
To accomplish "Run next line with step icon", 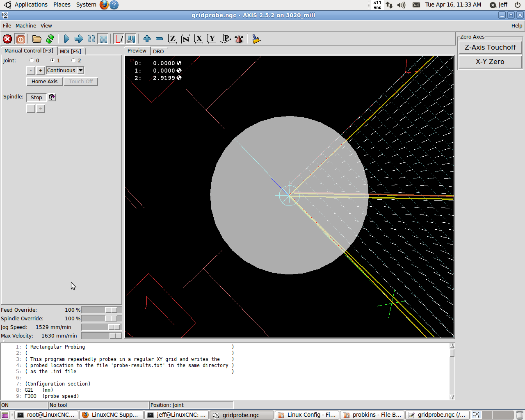I will coord(79,39).
